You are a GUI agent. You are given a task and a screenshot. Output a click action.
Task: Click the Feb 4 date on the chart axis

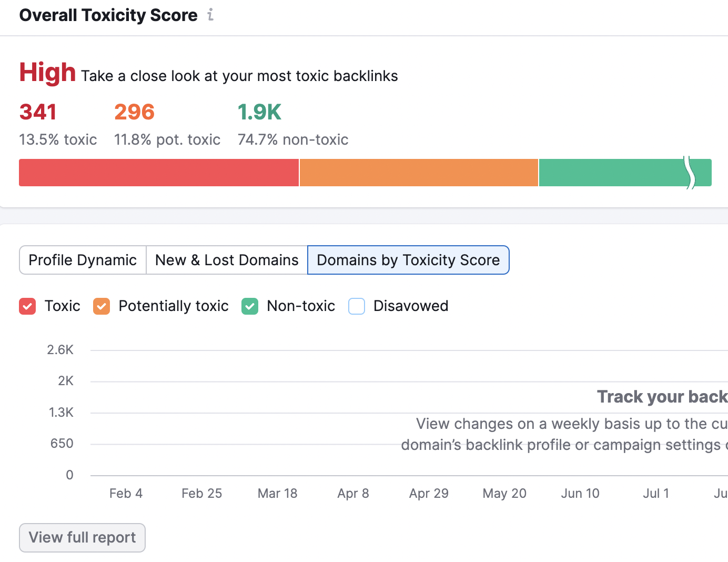point(126,493)
